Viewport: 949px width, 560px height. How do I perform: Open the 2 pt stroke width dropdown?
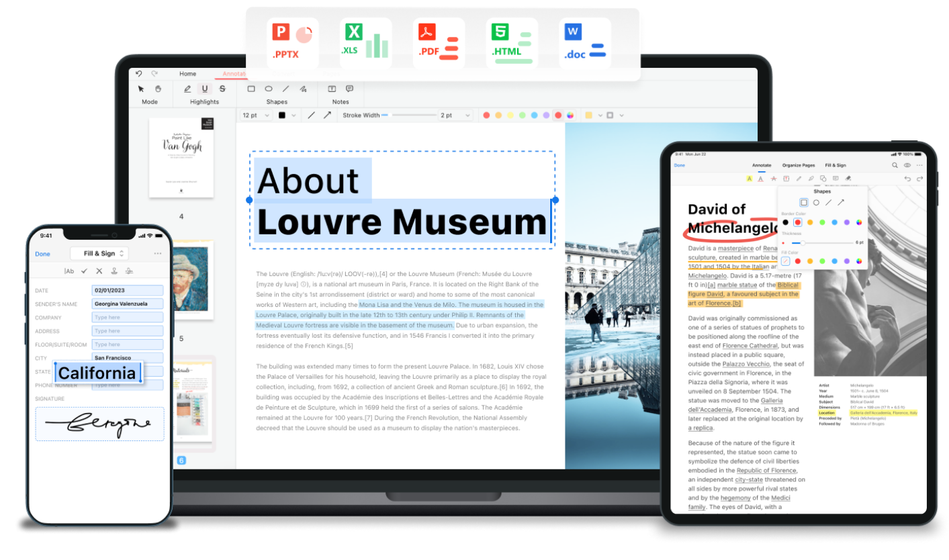(x=455, y=115)
